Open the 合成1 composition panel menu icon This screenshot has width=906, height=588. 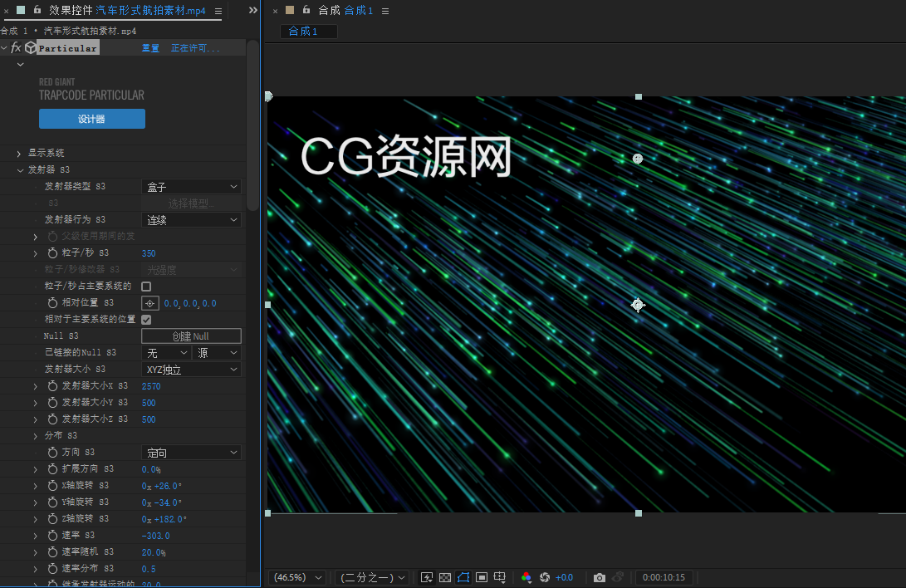point(385,11)
